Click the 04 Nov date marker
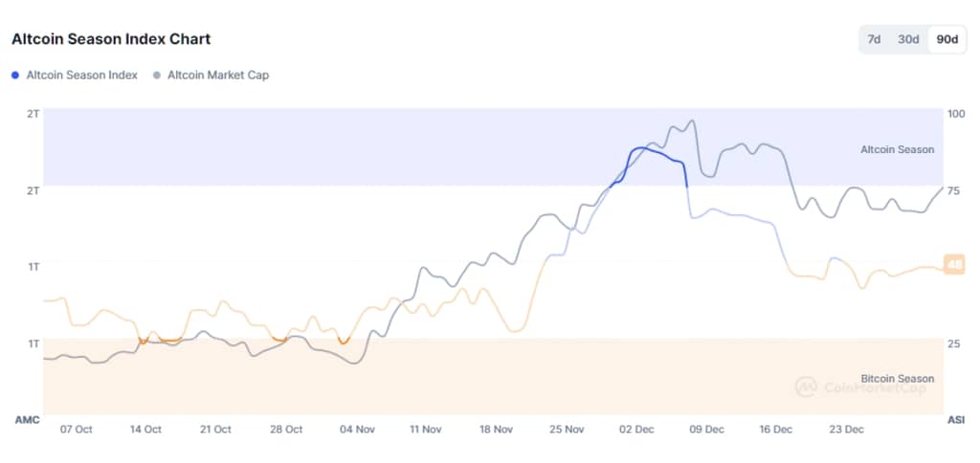 pos(357,430)
